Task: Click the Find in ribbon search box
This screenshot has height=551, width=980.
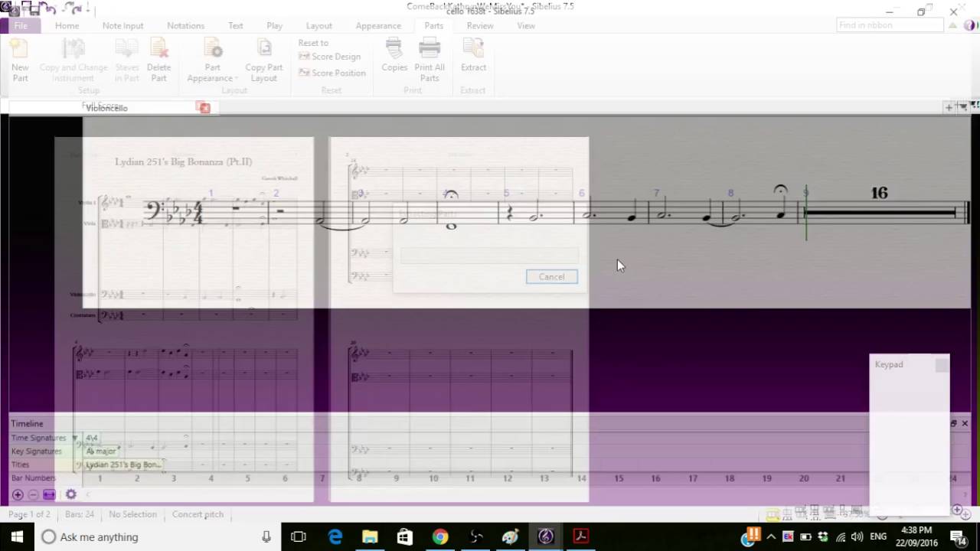Action: click(x=889, y=25)
